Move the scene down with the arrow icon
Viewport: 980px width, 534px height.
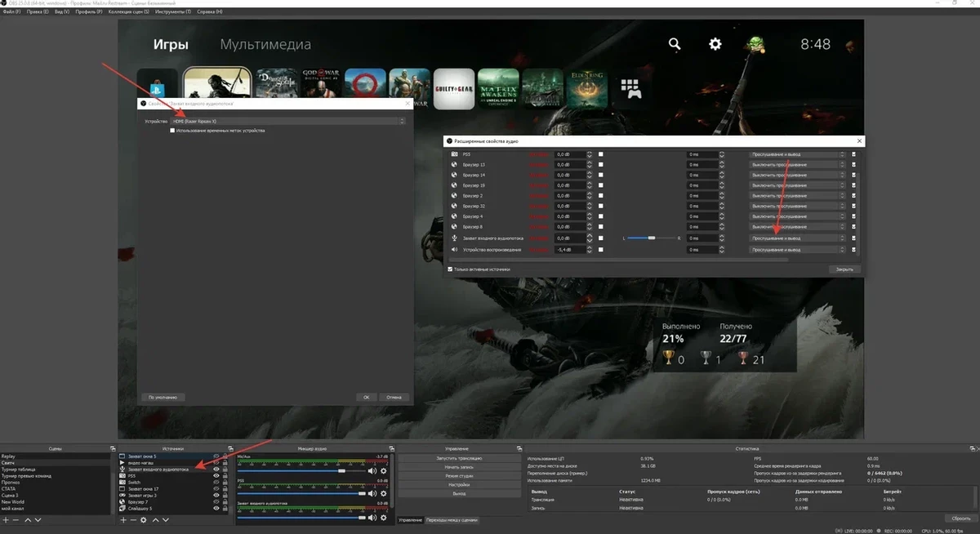(x=38, y=520)
